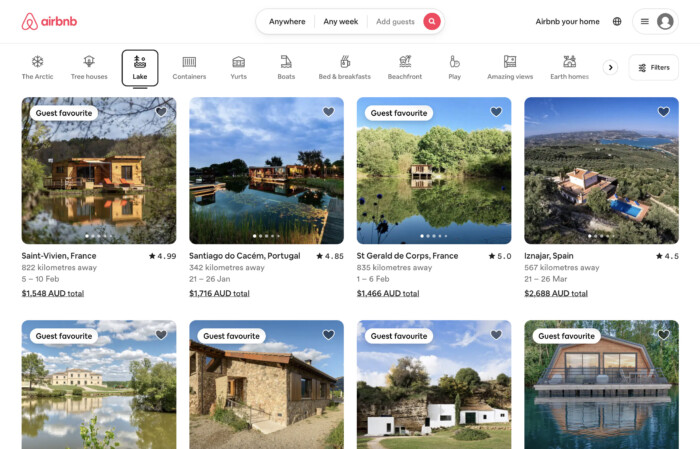Toggle heart on Santiago do Cacém listing
This screenshot has width=700, height=449.
point(328,112)
